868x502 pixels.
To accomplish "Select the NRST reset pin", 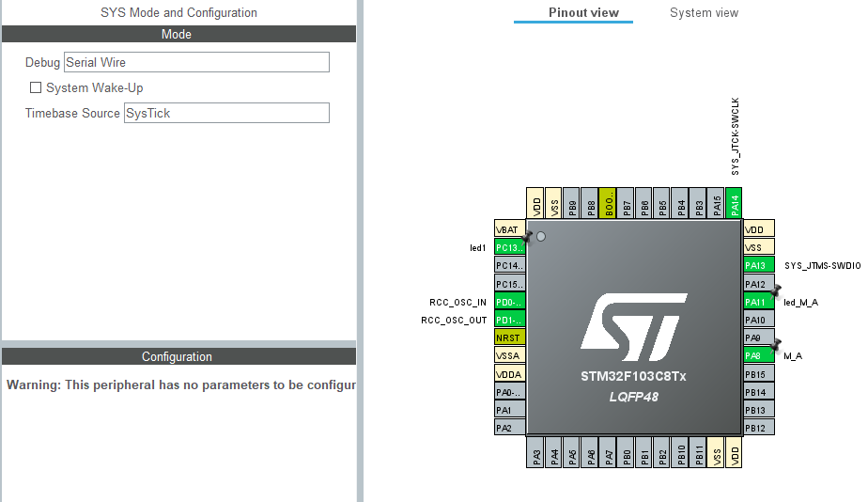I will pos(509,337).
